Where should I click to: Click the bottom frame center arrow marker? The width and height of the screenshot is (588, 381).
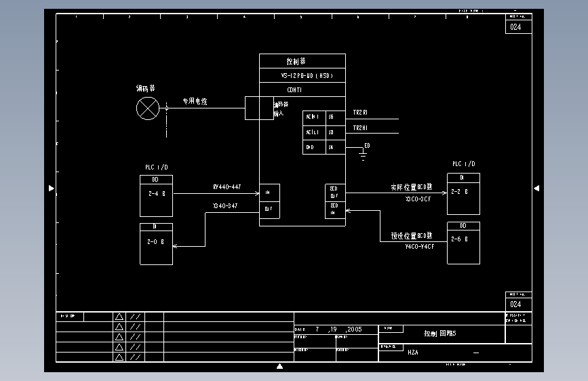coord(279,366)
